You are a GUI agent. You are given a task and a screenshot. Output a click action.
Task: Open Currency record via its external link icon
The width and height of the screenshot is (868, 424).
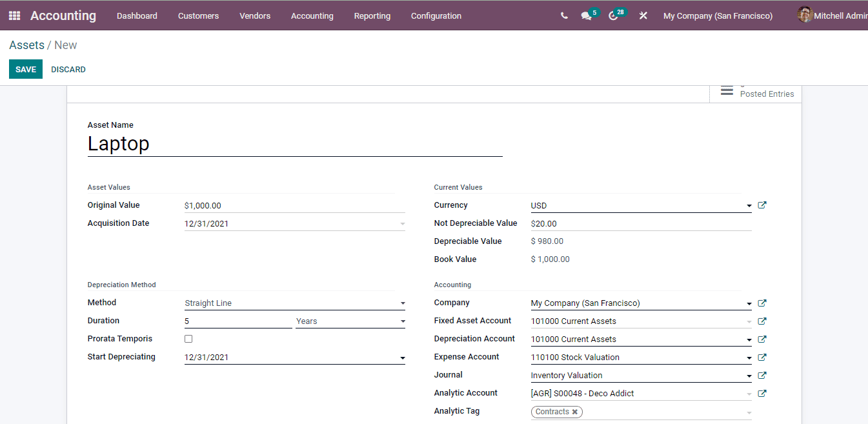762,205
